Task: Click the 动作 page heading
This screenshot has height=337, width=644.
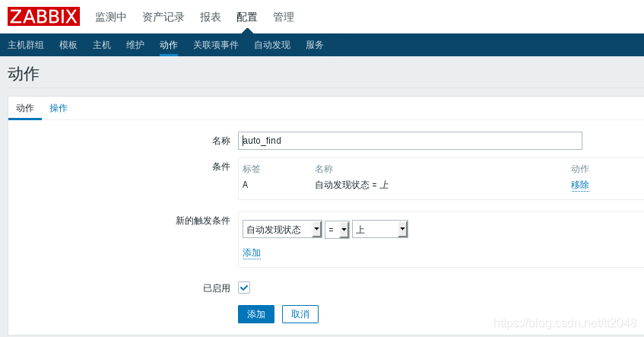Action: (24, 74)
